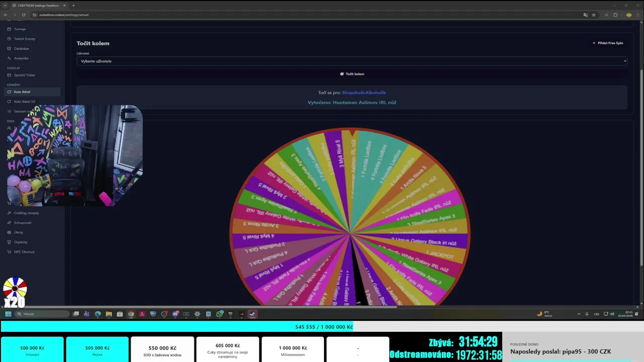
Task: Click the 1 000 000 Kč goal card
Action: pyautogui.click(x=293, y=349)
